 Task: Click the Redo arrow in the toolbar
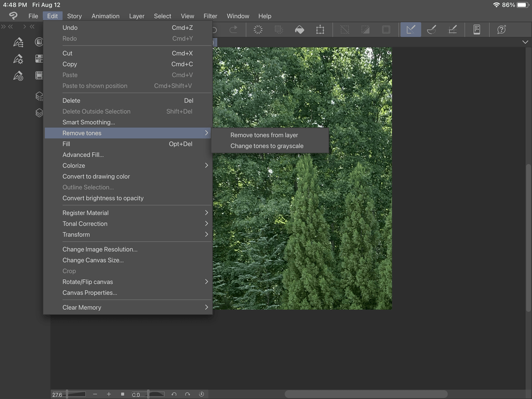pos(232,29)
